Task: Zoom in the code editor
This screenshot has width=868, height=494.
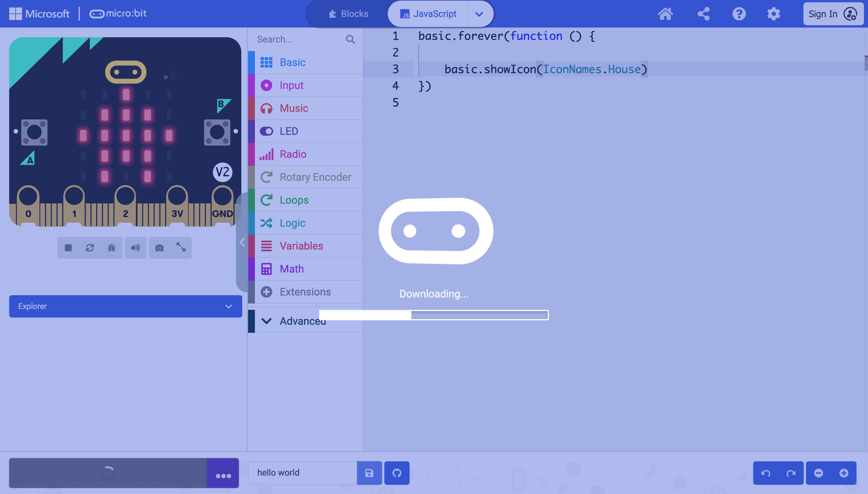Action: (844, 473)
